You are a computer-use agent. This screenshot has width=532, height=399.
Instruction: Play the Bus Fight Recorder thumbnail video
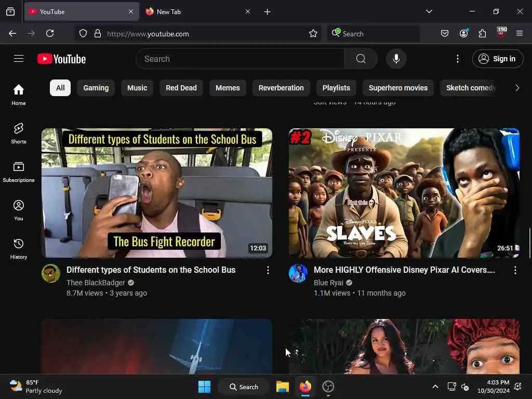(157, 193)
